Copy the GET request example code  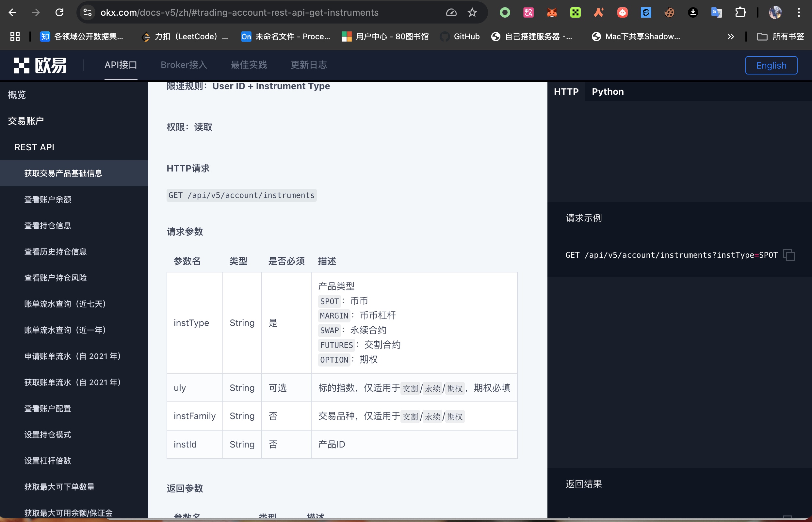click(790, 255)
